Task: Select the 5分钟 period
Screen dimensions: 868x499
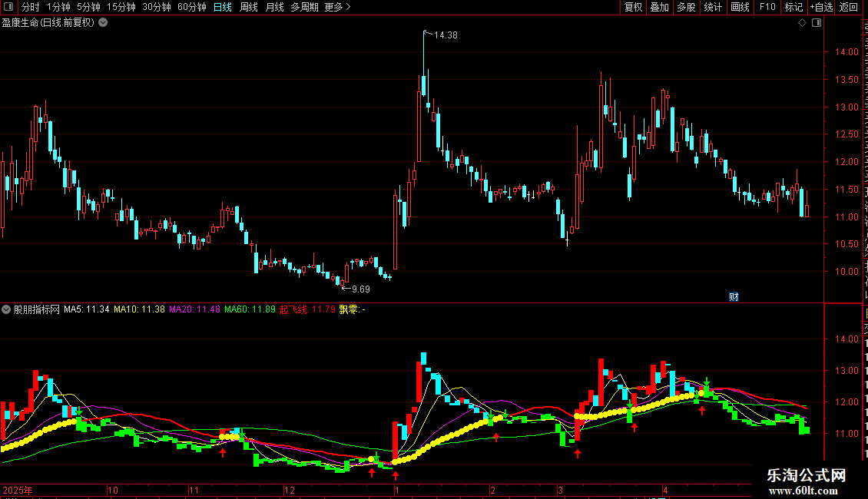Action: (88, 7)
